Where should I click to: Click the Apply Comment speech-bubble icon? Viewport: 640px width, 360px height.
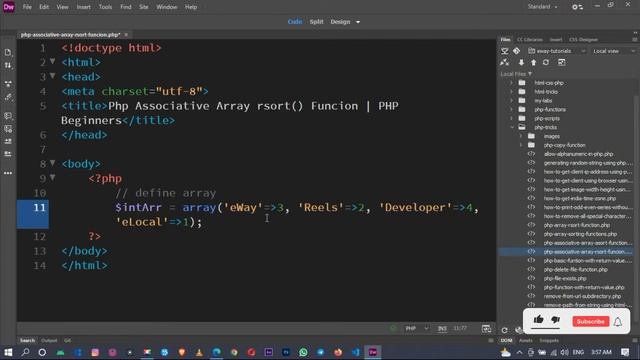[x=8, y=116]
